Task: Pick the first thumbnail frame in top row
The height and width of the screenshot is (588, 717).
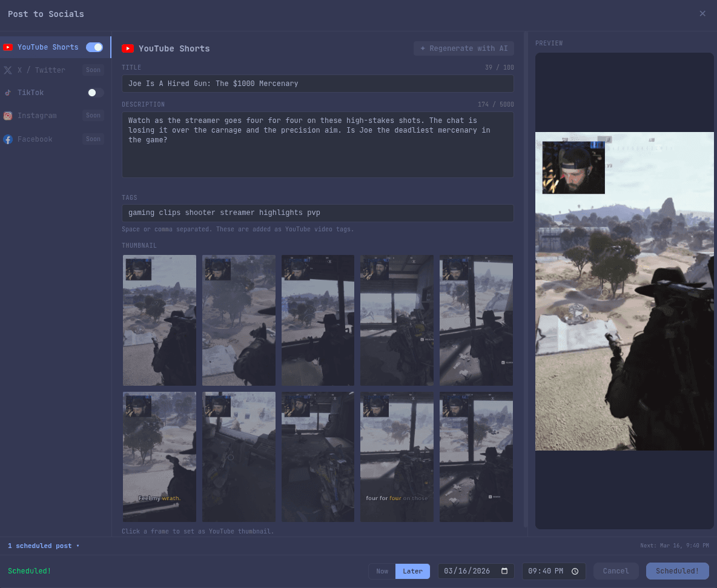Action: [159, 320]
